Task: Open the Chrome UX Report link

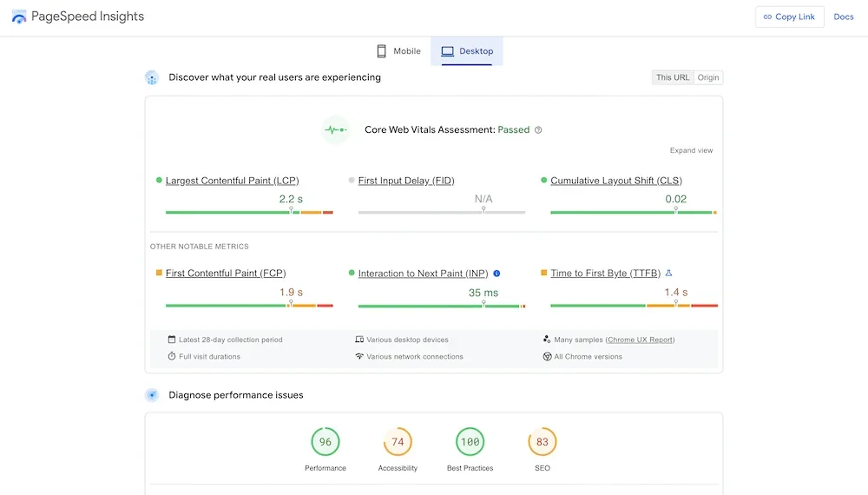Action: click(x=641, y=340)
